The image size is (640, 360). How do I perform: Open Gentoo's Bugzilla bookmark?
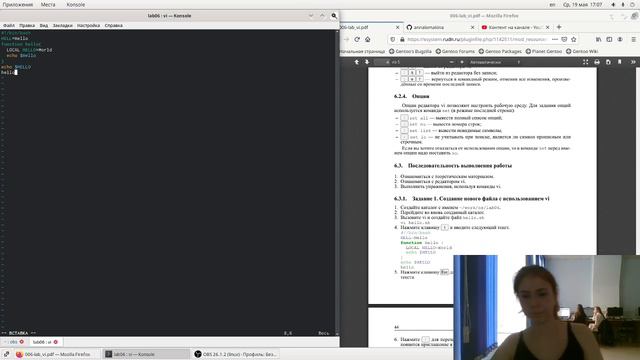(410, 51)
